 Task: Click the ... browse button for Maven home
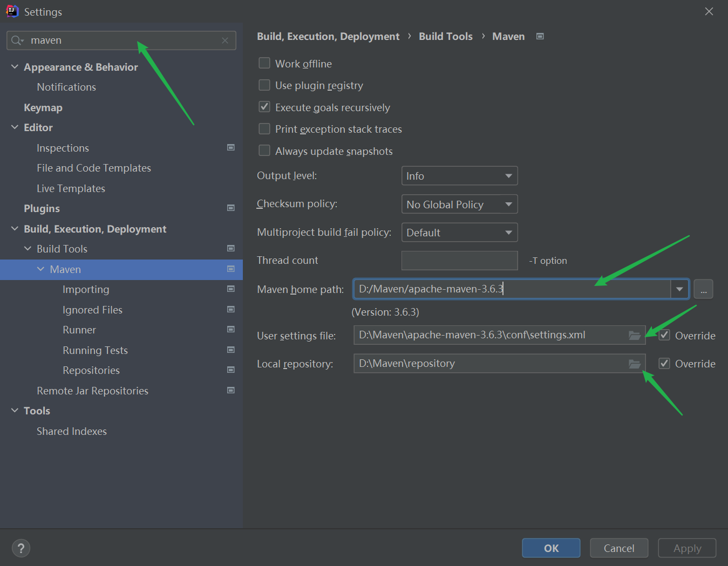coord(703,289)
